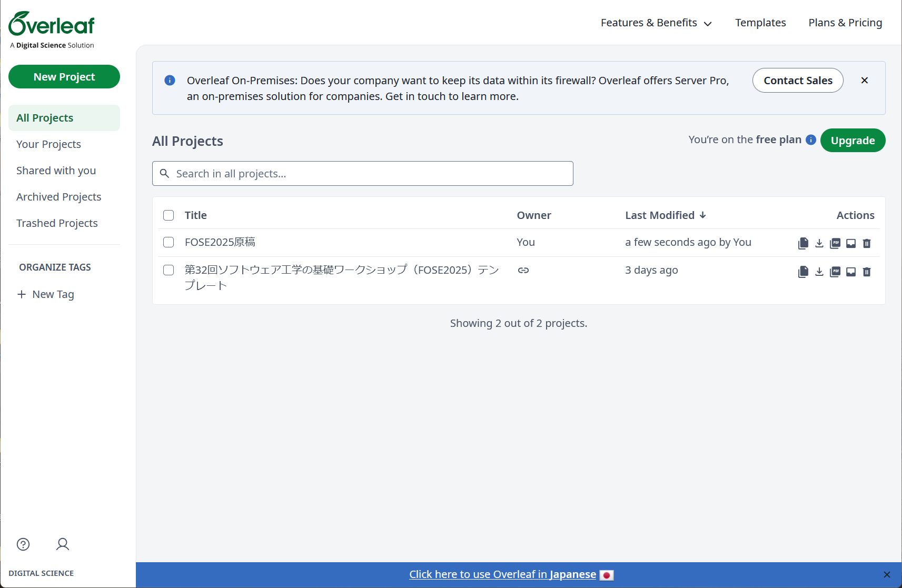This screenshot has height=588, width=902.
Task: Copy the 第32回ソフトウェア工学 template project
Action: [x=803, y=272]
